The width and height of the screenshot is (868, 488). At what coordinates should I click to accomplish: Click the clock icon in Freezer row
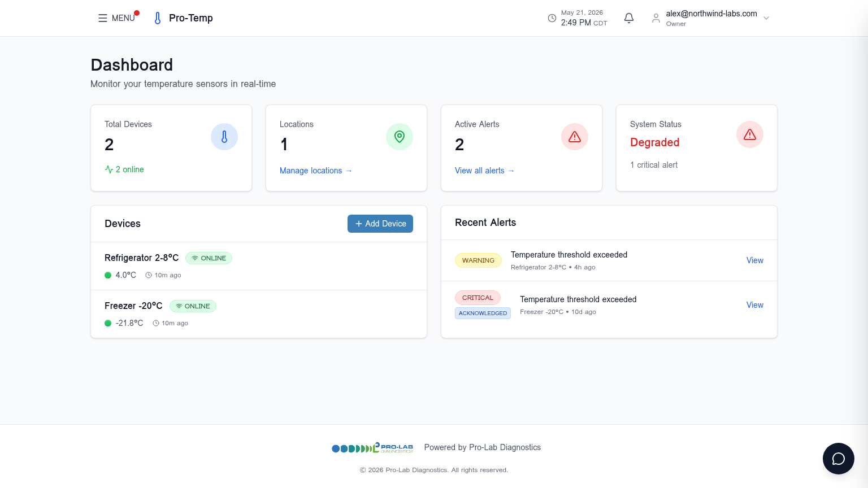[x=156, y=323]
